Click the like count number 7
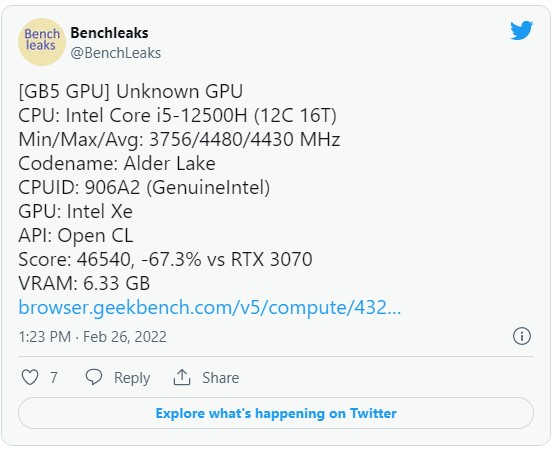 [x=54, y=378]
